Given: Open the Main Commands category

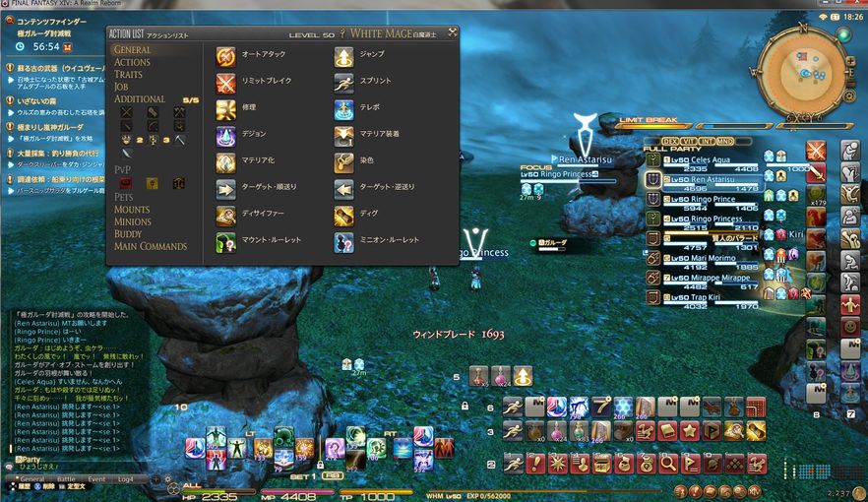Looking at the screenshot, I should 151,246.
